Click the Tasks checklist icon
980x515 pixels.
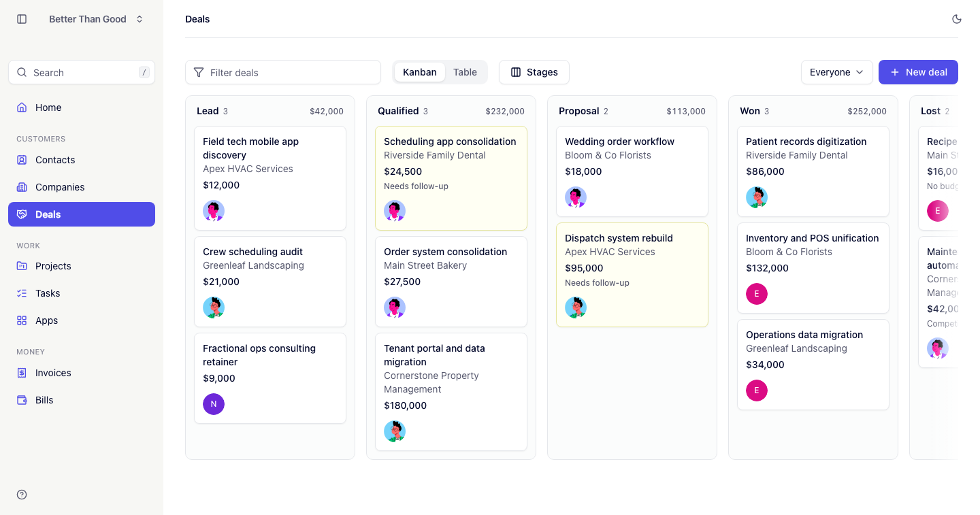point(22,293)
